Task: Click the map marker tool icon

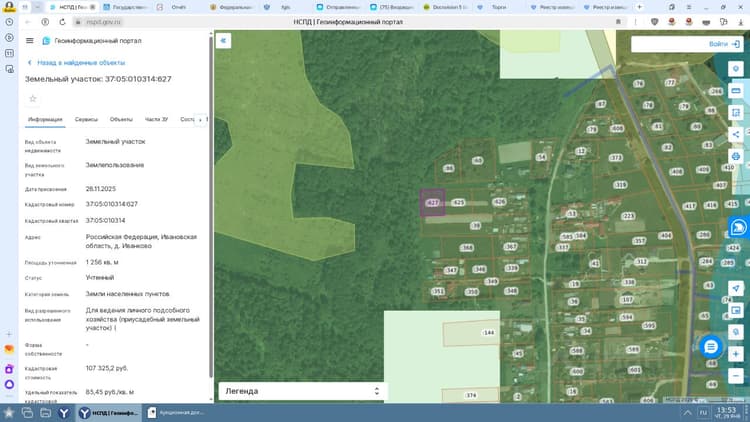Action: coord(736,69)
